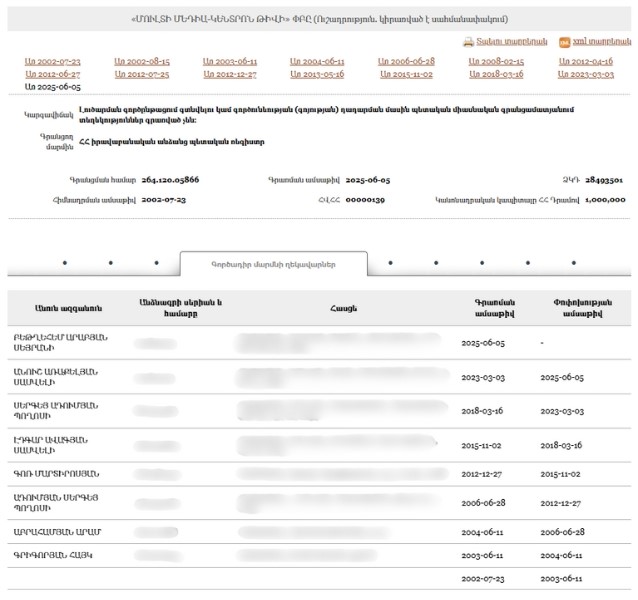Screen dimensions: 638x600
Task: Click the dot tab immediately right of active tab
Action: point(389,263)
